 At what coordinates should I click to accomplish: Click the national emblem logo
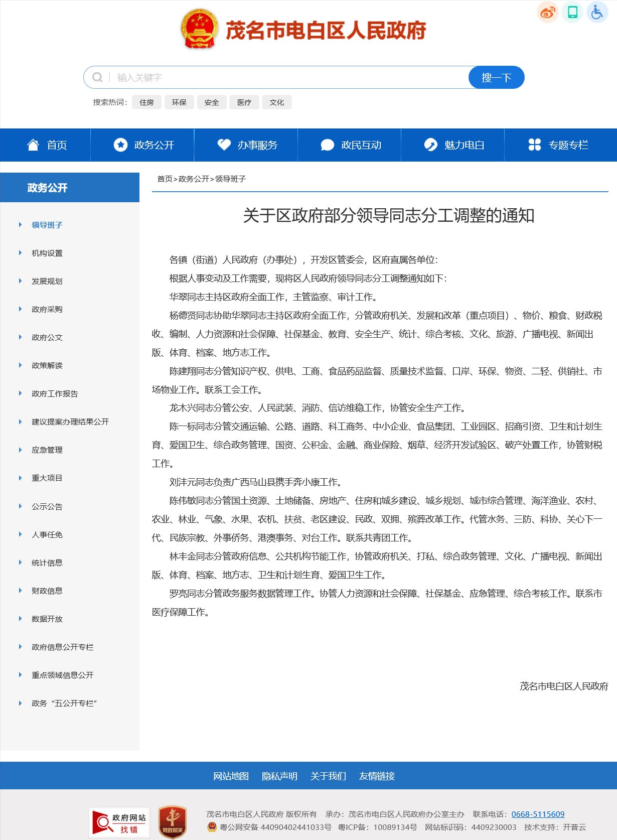click(x=199, y=30)
